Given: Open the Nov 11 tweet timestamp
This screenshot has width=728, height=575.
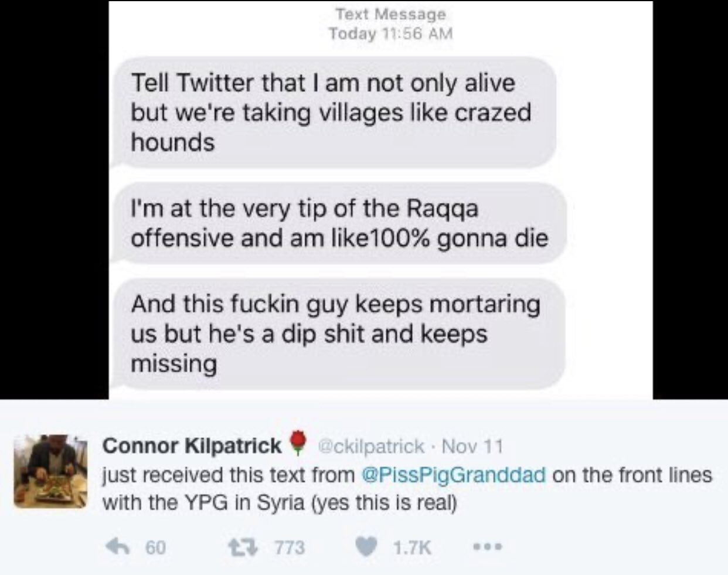Looking at the screenshot, I should [x=472, y=447].
